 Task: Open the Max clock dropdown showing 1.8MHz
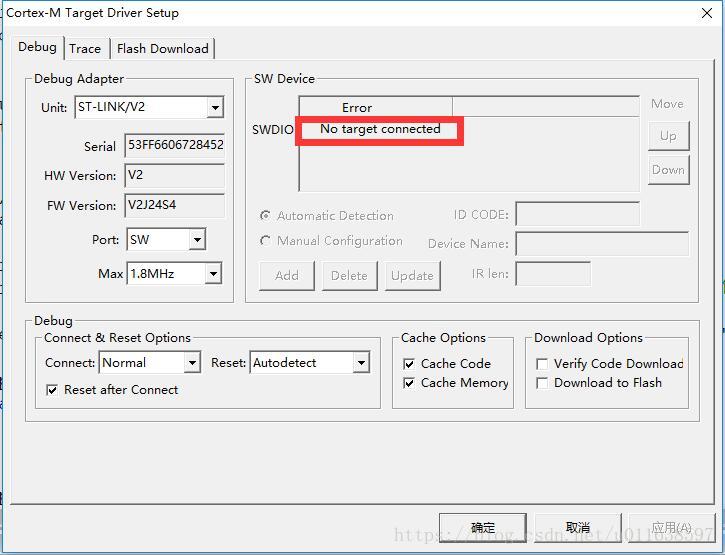pyautogui.click(x=174, y=274)
